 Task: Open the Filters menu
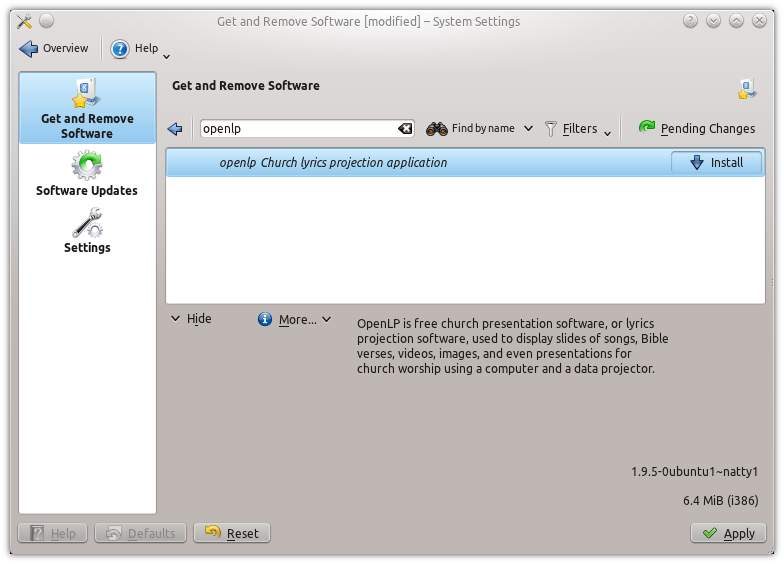pyautogui.click(x=578, y=128)
